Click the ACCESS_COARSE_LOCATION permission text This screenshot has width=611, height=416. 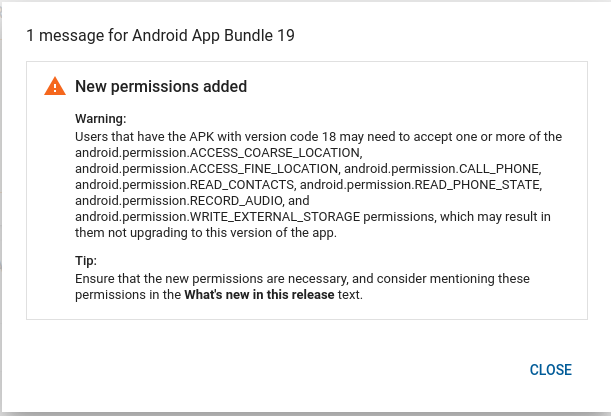217,152
